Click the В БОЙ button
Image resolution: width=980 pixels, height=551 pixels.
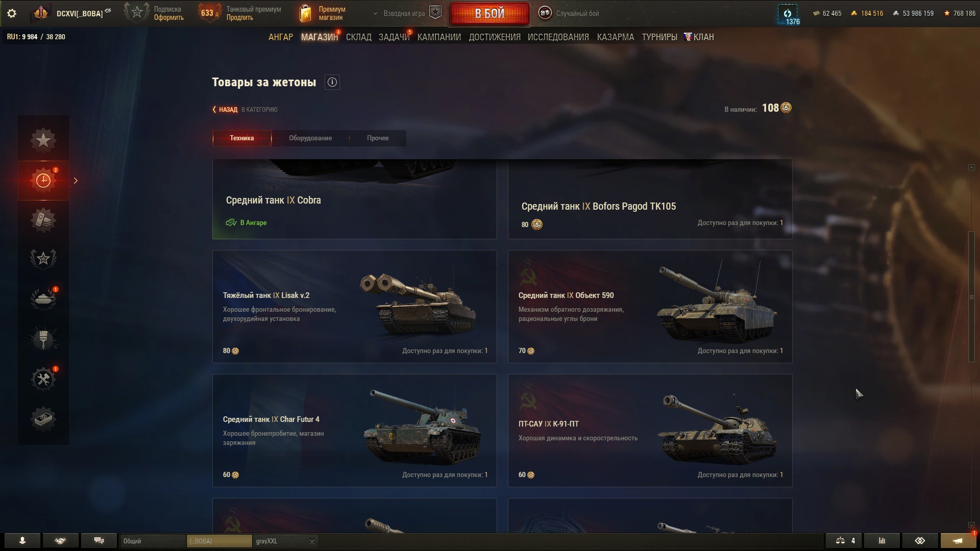[x=489, y=13]
